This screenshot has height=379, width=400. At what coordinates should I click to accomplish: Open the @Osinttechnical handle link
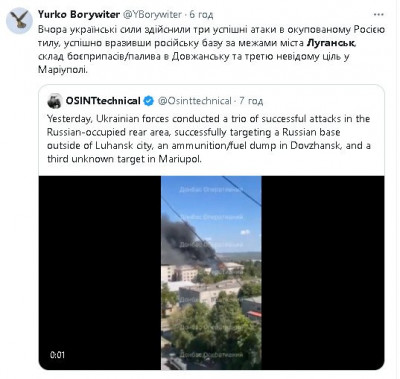tap(194, 101)
